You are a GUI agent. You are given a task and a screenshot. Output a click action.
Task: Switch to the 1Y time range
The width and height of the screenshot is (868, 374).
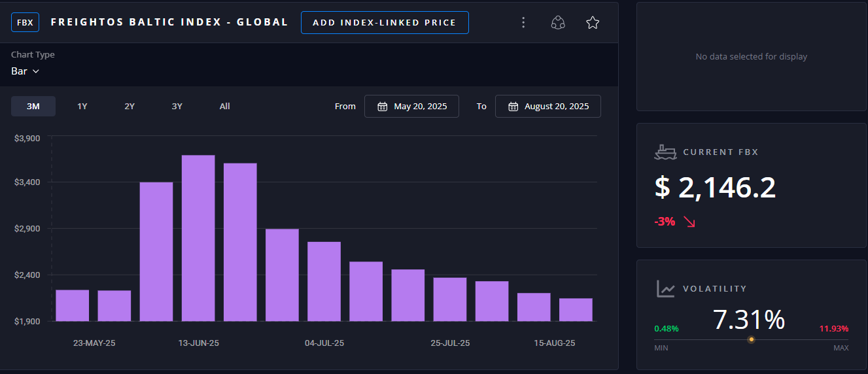[82, 106]
